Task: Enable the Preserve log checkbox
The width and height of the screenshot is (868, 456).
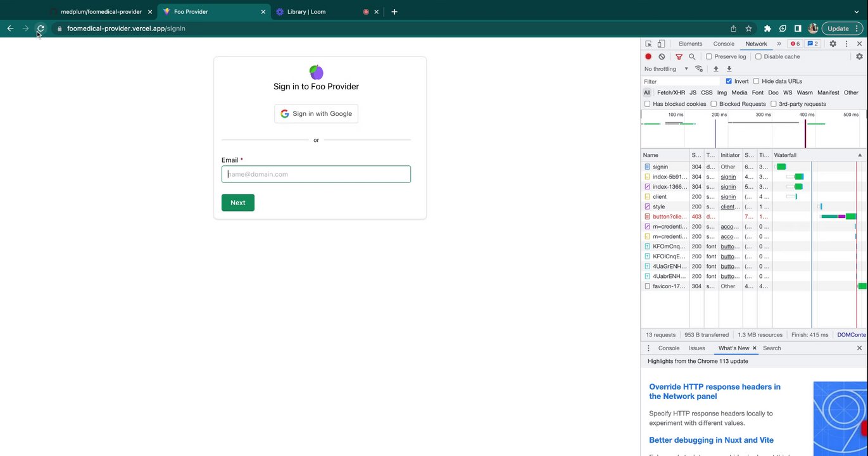Action: (x=709, y=56)
